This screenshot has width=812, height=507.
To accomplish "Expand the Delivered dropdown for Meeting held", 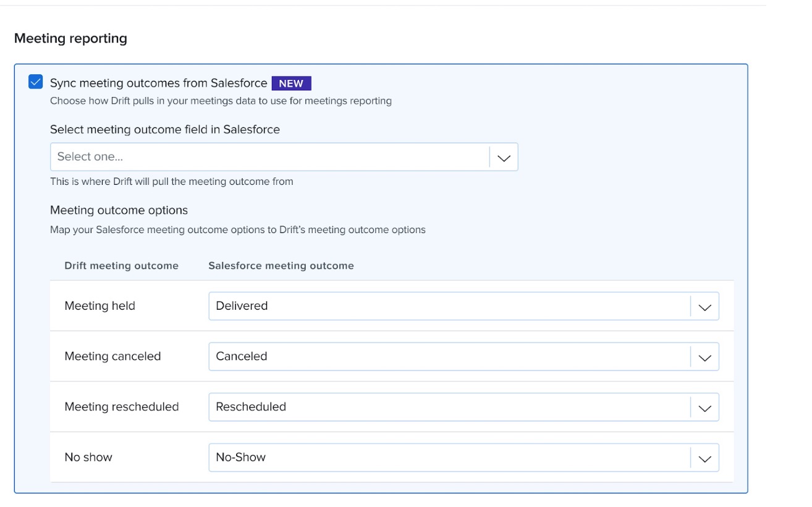I will (463, 306).
